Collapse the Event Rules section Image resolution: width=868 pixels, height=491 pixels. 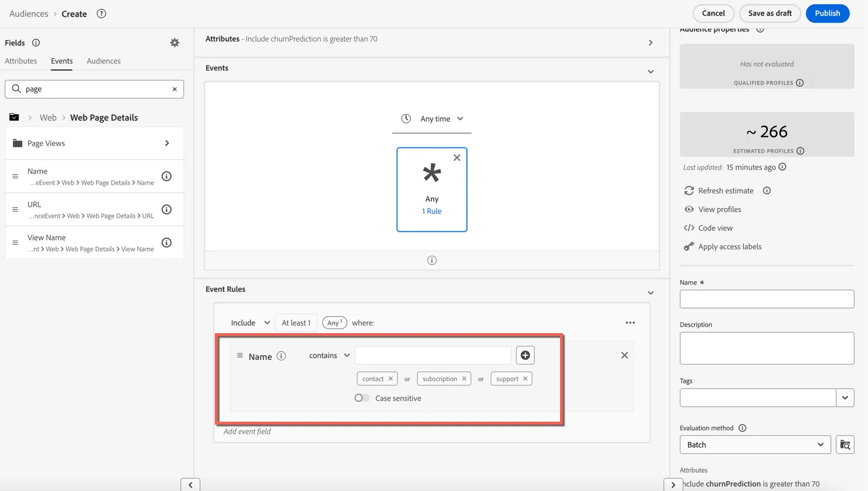pos(650,293)
